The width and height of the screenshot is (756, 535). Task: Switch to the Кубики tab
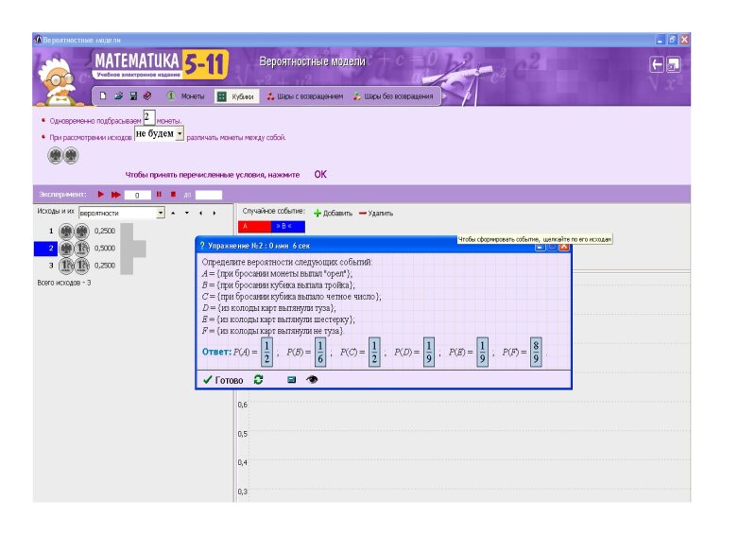pyautogui.click(x=235, y=96)
